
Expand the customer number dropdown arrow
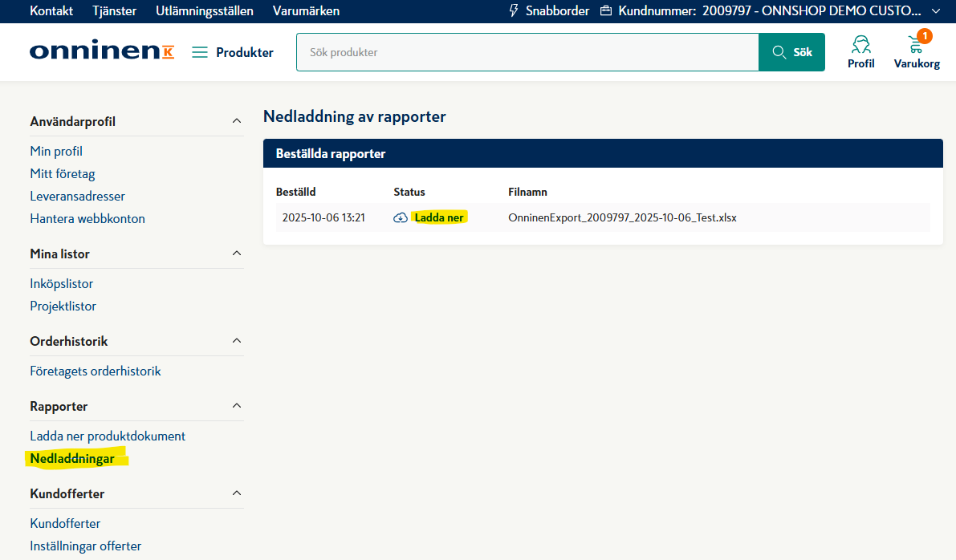click(936, 11)
